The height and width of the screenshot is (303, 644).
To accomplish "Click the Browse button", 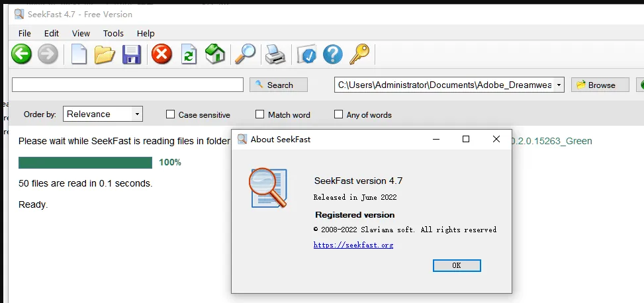I will 600,85.
